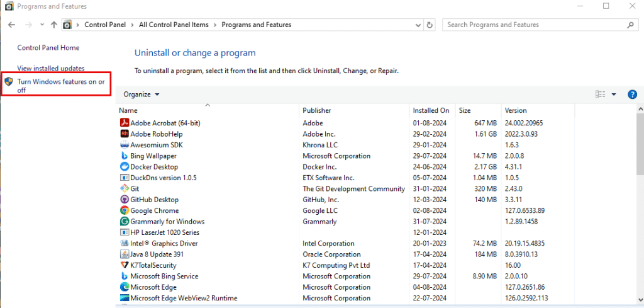Sort list by Installed On column
Screen dimensions: 644x308
431,110
